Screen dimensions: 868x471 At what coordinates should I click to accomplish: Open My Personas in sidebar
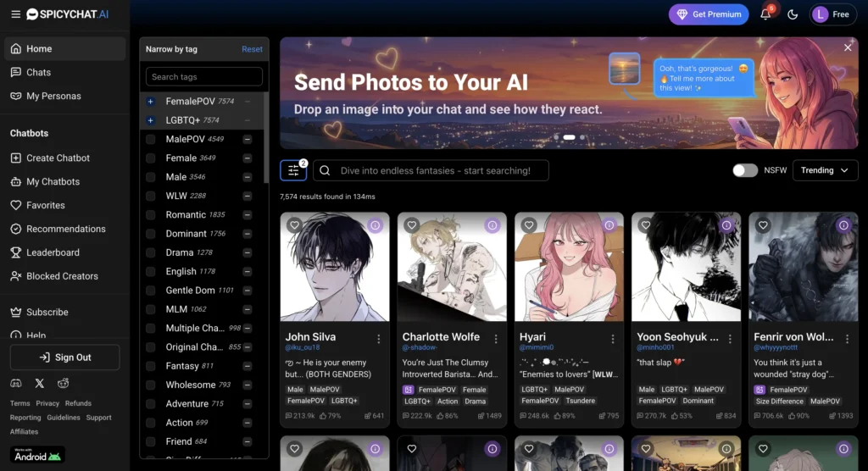[x=64, y=97]
